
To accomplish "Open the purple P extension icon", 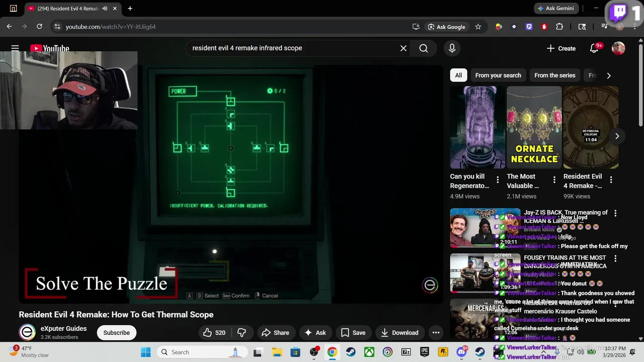I will click(x=529, y=27).
